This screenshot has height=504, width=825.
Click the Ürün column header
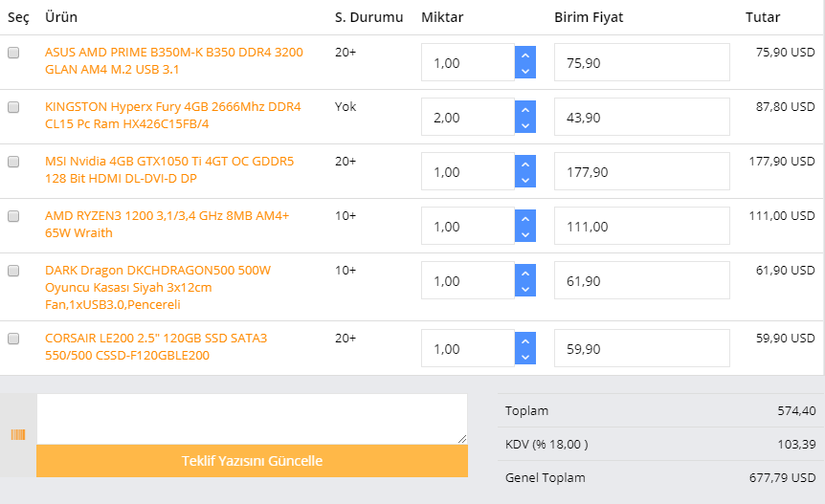click(61, 17)
